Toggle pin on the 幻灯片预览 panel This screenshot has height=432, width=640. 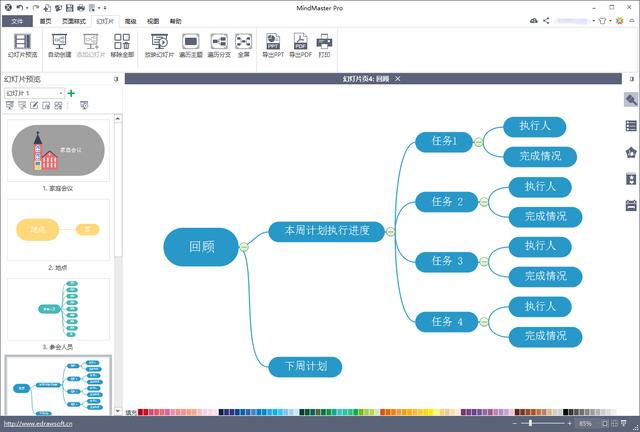pyautogui.click(x=116, y=79)
